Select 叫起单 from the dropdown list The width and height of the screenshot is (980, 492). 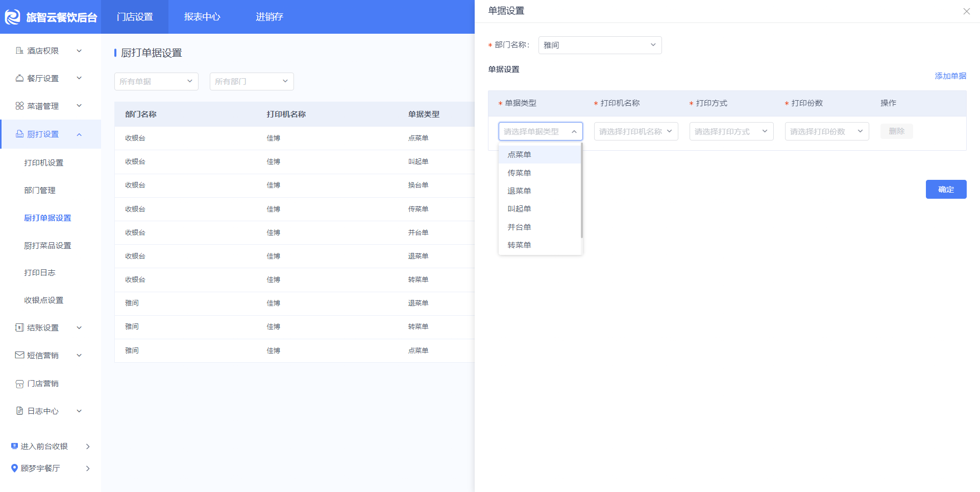click(540, 208)
